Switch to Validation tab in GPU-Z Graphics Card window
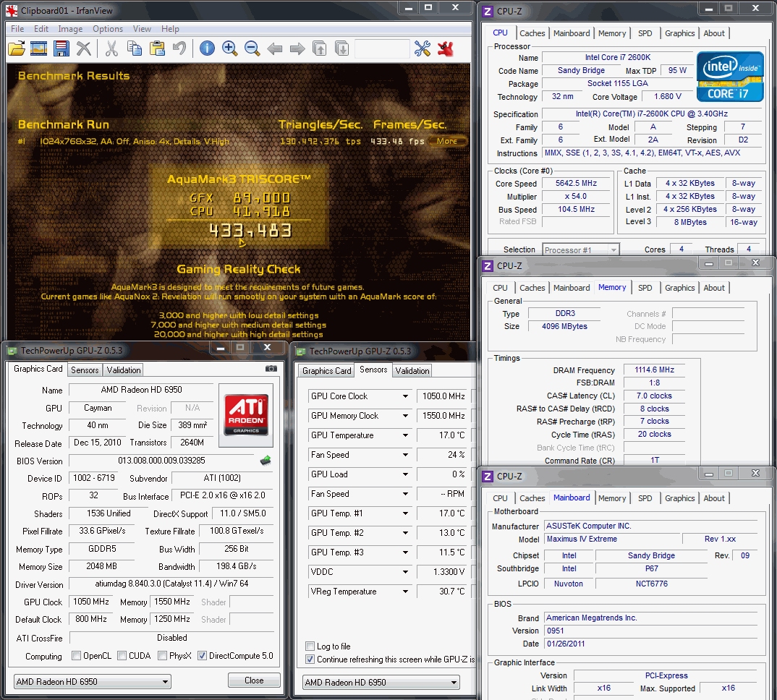Screen dimensions: 777x700 124,370
